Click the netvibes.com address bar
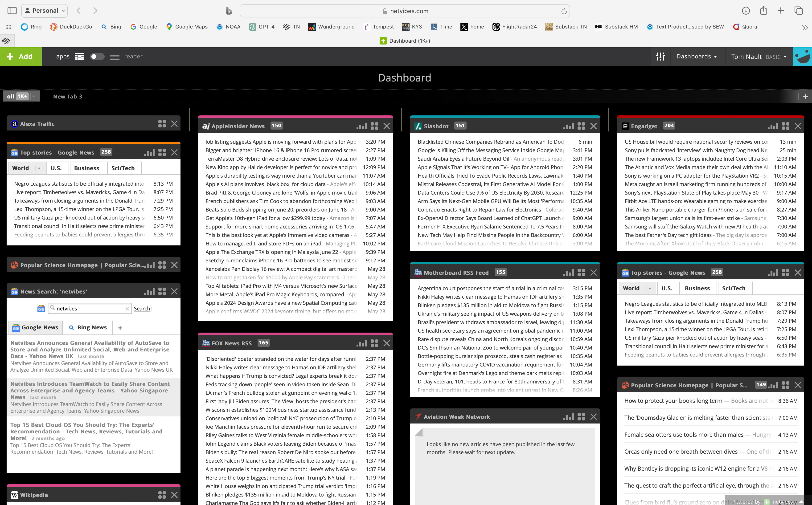This screenshot has width=812, height=505. point(405,11)
